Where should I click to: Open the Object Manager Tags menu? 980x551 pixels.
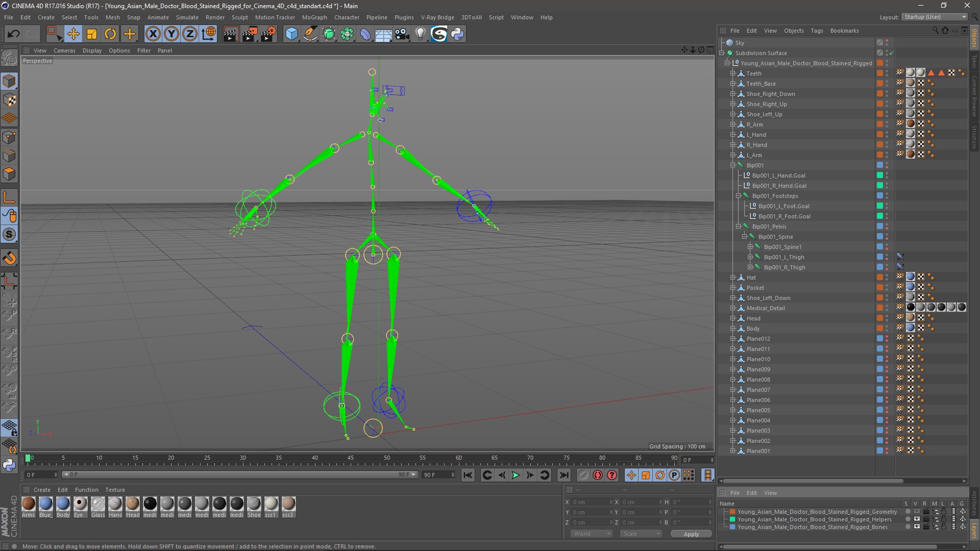(817, 31)
